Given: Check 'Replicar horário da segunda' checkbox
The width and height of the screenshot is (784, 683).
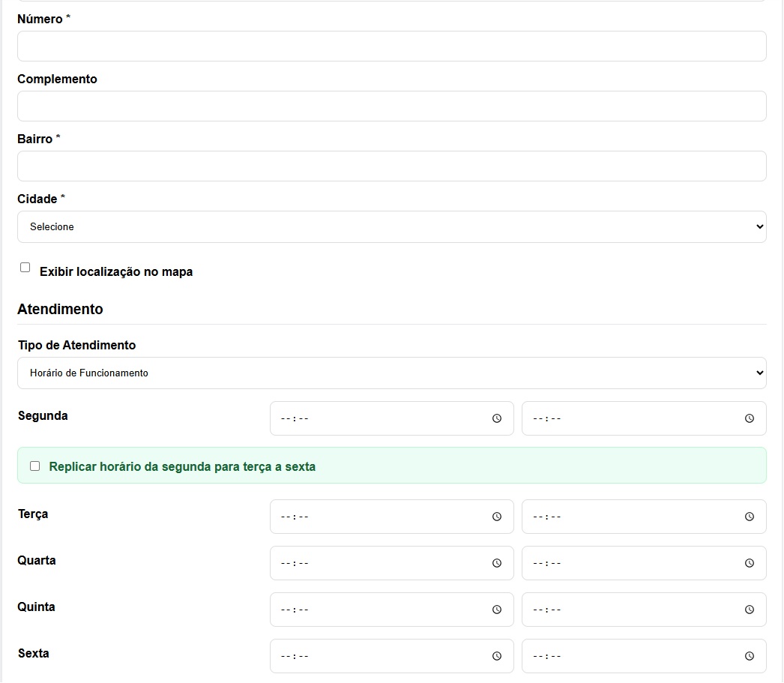Looking at the screenshot, I should click(35, 466).
